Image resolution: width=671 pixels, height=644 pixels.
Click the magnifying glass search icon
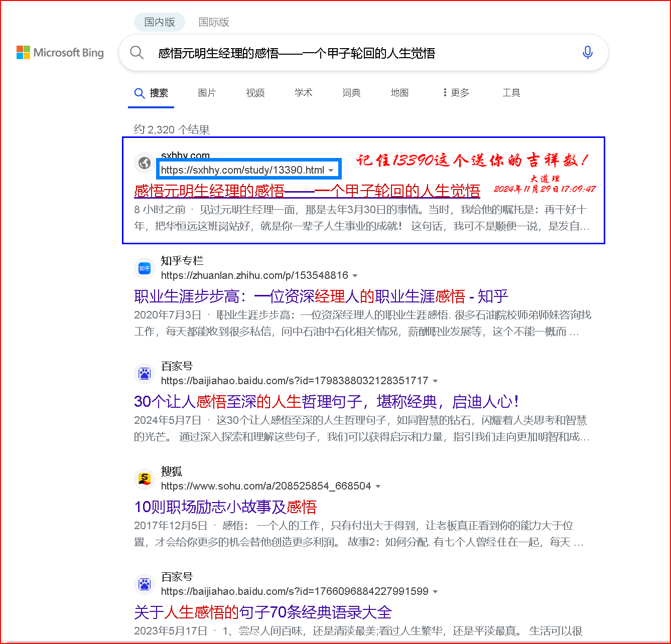click(x=137, y=53)
